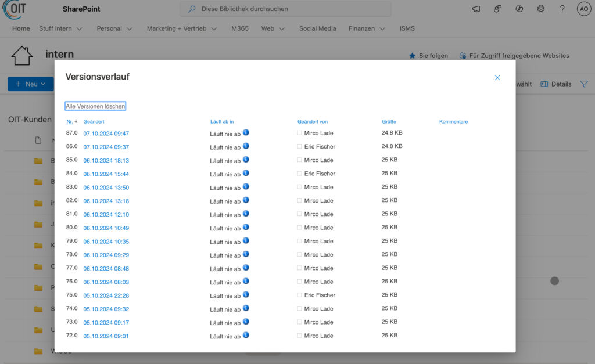Toggle checkbox beside Mirco Lade version 87.0

(x=300, y=134)
